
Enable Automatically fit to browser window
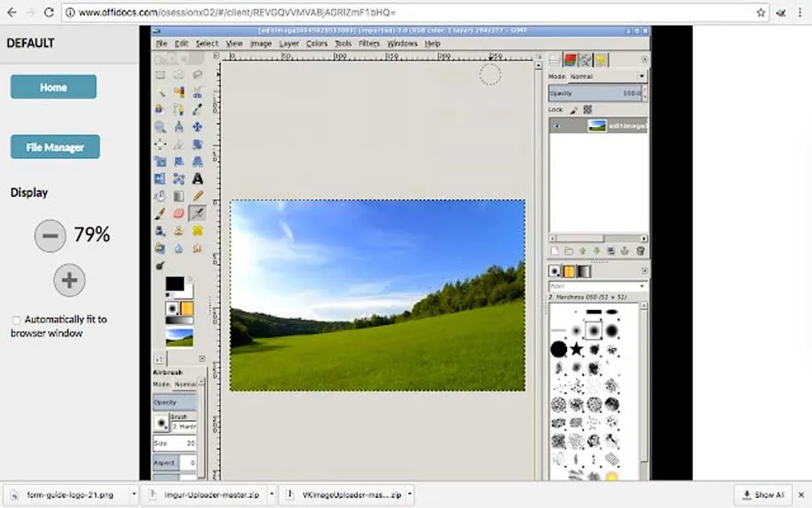[17, 320]
